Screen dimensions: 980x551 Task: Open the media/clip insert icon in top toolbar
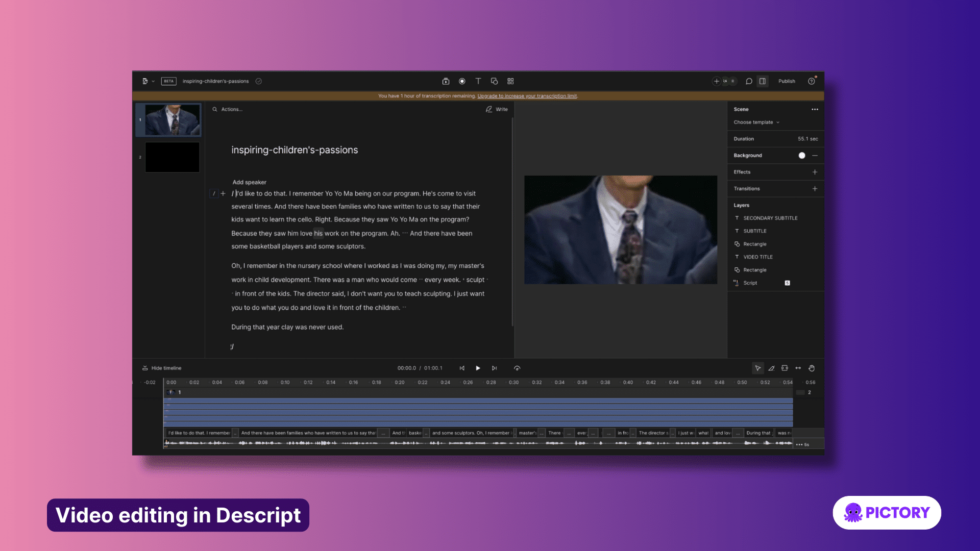pyautogui.click(x=446, y=81)
